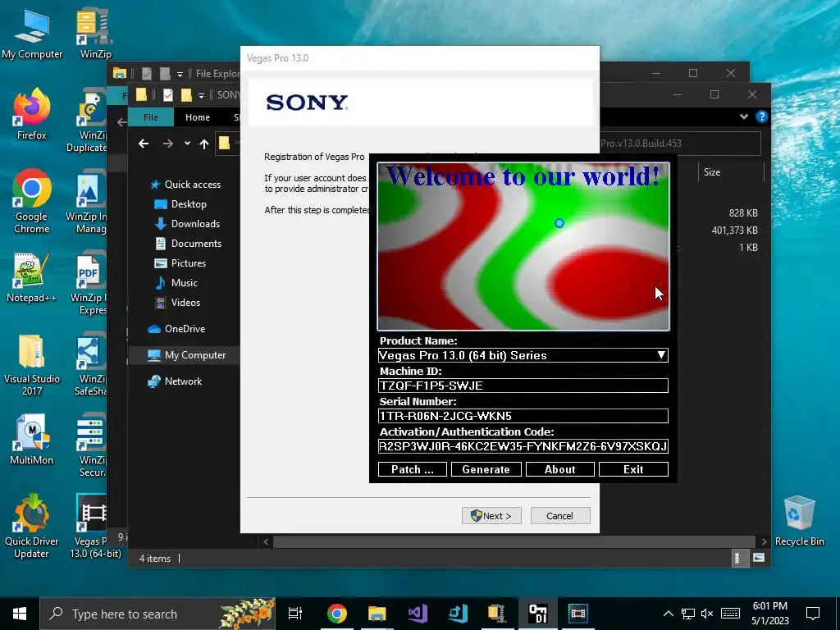Open the Product Name dropdown in keygen
The height and width of the screenshot is (630, 840).
[x=661, y=354]
